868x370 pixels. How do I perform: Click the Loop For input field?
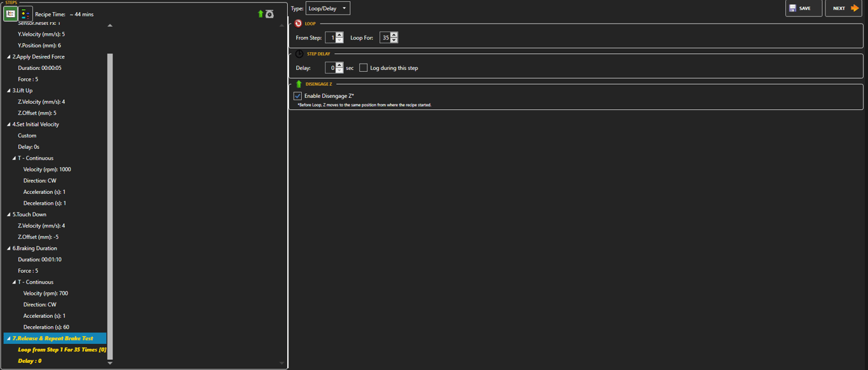[385, 38]
